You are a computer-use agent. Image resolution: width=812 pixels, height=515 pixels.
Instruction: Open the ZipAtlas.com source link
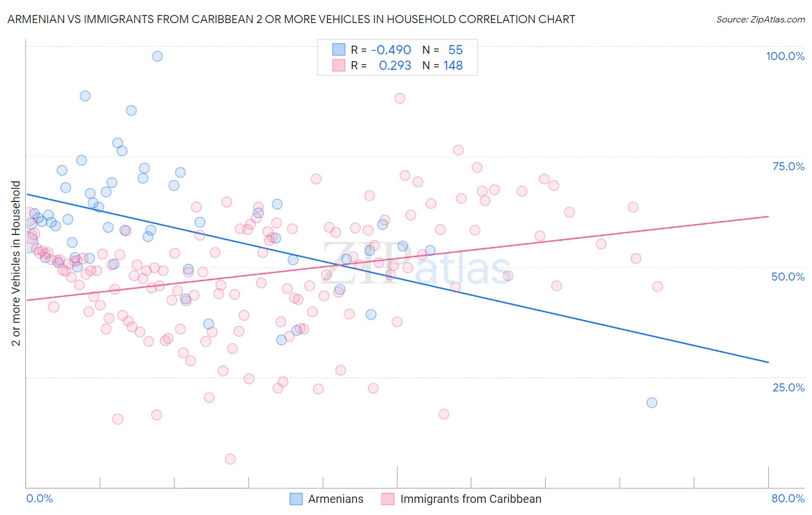click(761, 19)
